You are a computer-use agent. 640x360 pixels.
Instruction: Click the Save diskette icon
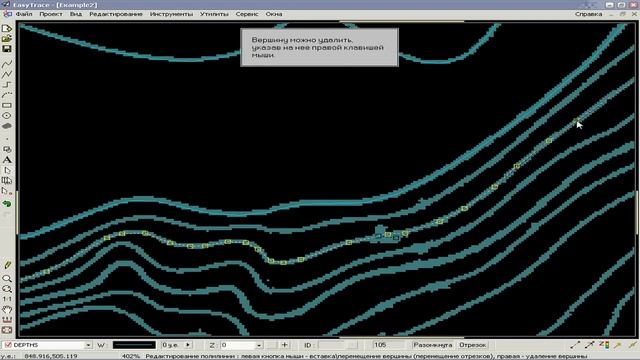(x=7, y=49)
